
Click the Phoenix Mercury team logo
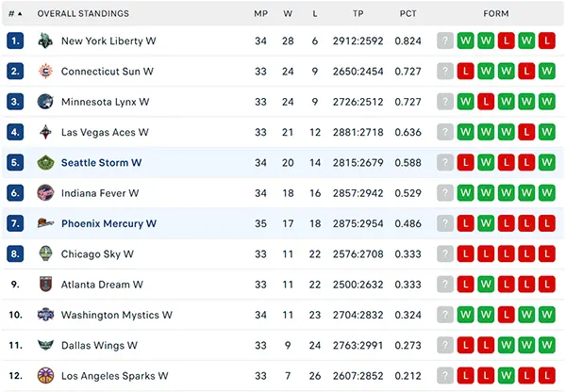[x=45, y=223]
